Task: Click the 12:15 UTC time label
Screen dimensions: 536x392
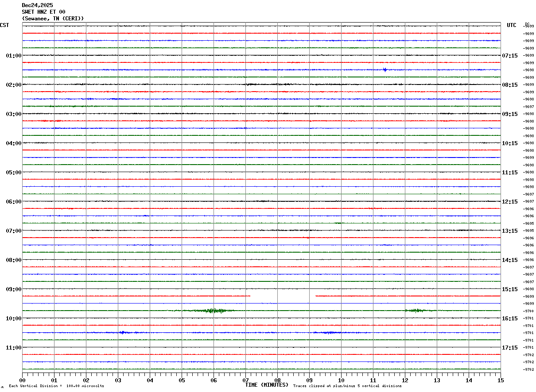Action: click(x=509, y=202)
